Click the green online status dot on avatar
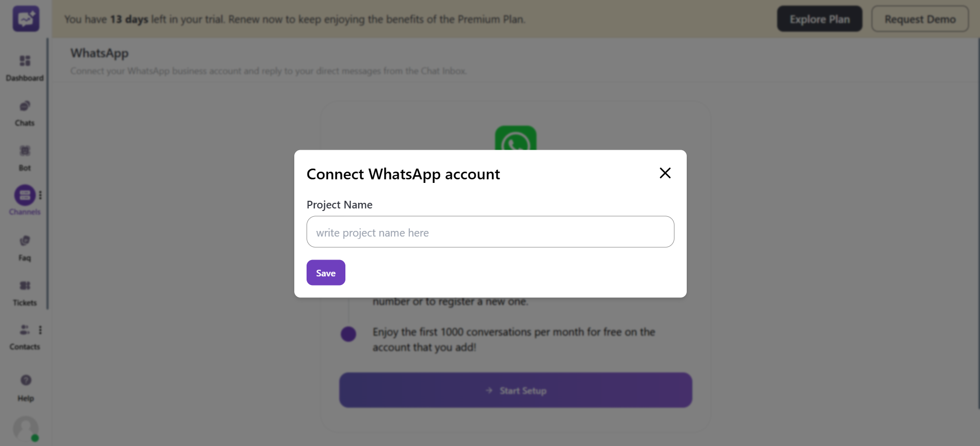Screen dimensions: 980x446 pyautogui.click(x=34, y=438)
